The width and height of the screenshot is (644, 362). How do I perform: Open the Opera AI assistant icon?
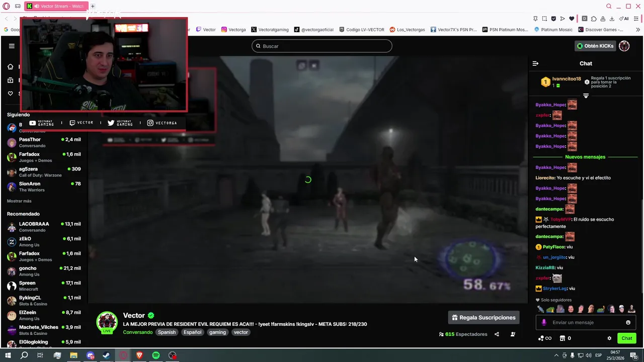(624, 19)
